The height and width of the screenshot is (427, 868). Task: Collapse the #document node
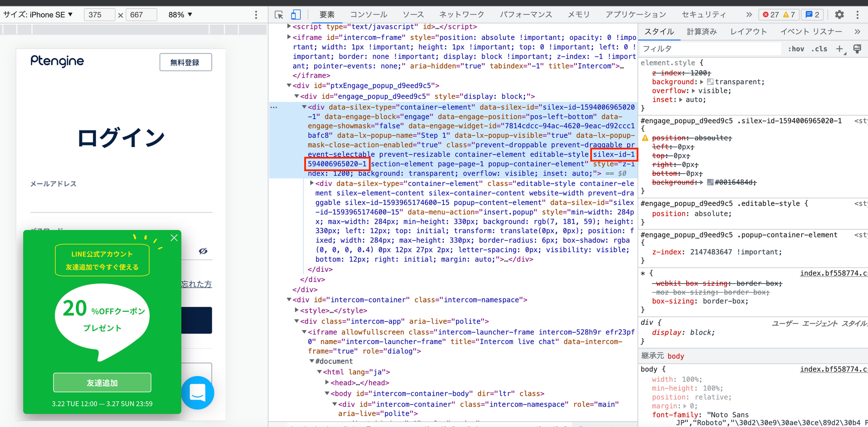click(x=312, y=361)
